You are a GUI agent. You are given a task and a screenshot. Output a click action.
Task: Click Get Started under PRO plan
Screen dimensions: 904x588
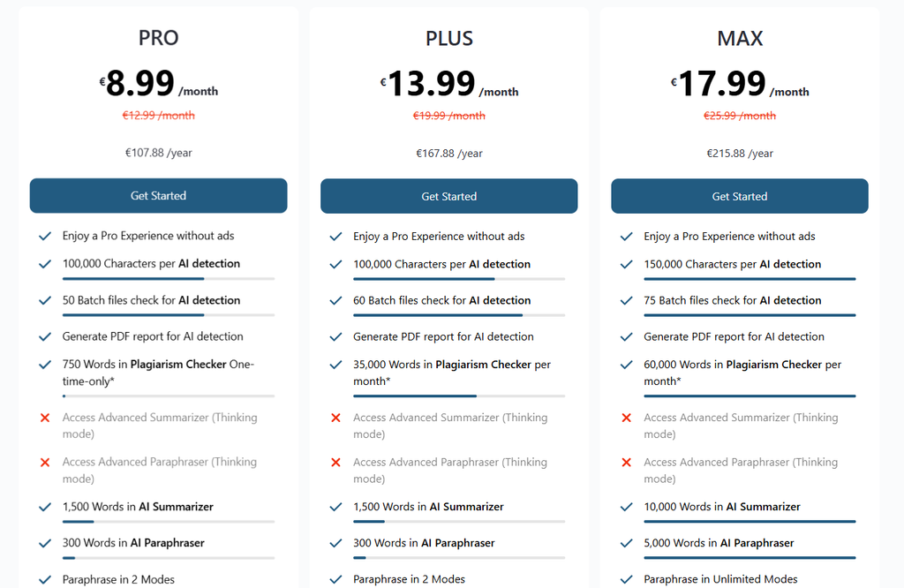(159, 195)
